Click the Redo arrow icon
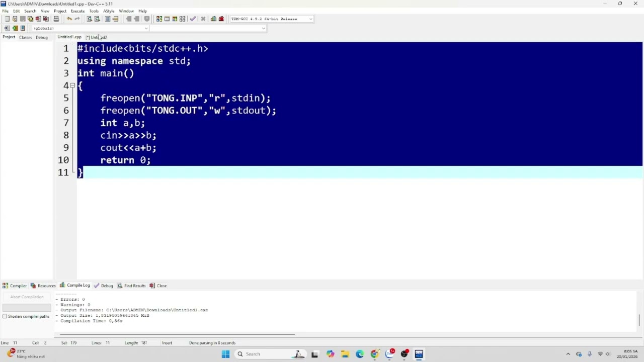Screen dimensions: 644x362 click(x=77, y=19)
